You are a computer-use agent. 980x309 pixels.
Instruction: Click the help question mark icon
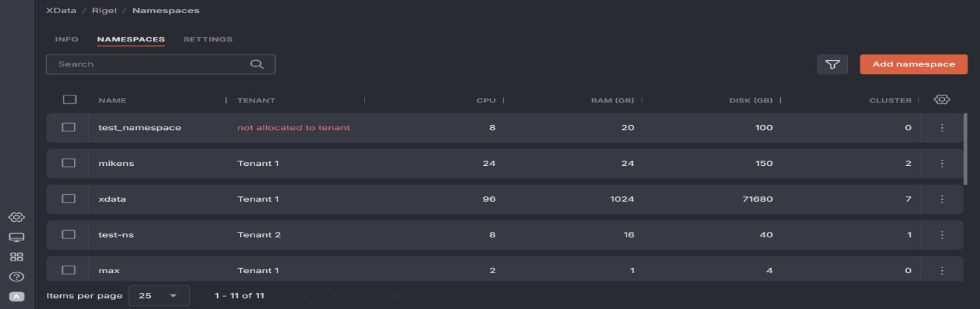coord(17,277)
